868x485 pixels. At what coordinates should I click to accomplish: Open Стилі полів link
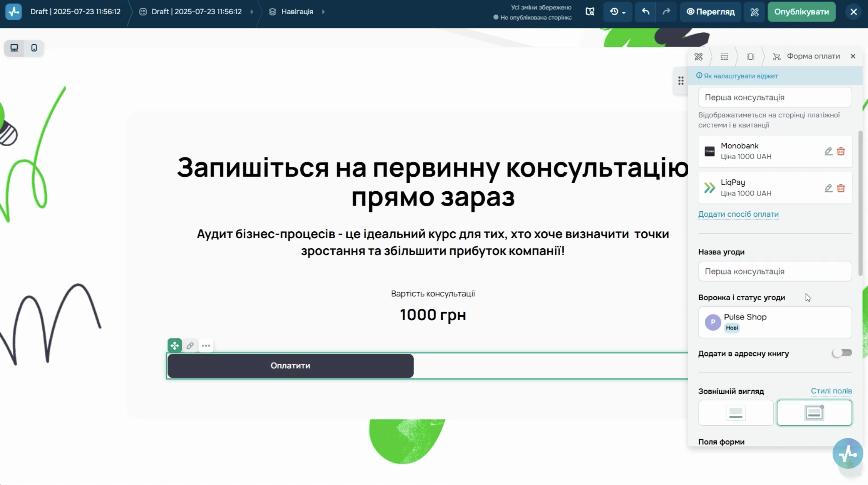pos(831,391)
